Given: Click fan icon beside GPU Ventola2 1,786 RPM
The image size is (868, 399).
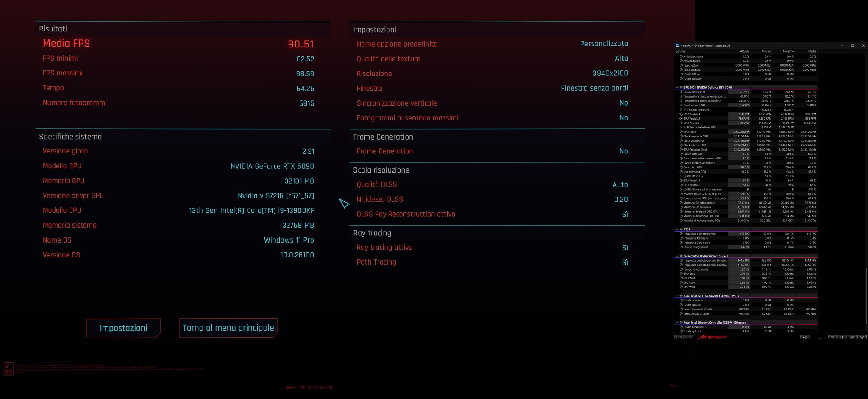Looking at the screenshot, I should click(x=682, y=119).
